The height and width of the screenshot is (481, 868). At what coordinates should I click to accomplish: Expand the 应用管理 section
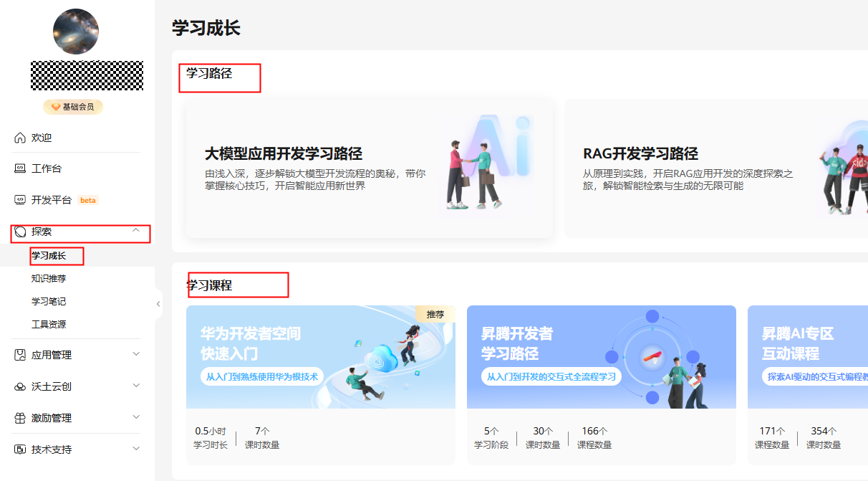click(x=137, y=353)
